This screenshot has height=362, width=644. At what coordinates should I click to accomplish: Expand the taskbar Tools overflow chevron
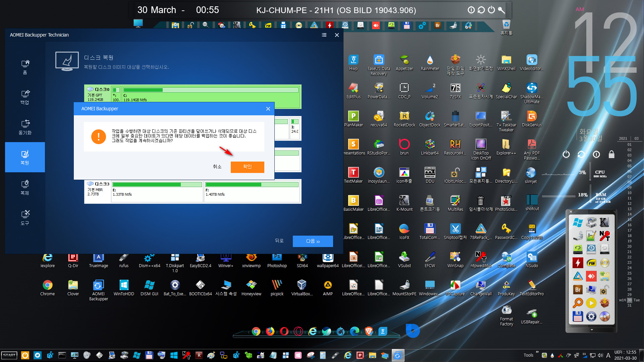point(537,352)
